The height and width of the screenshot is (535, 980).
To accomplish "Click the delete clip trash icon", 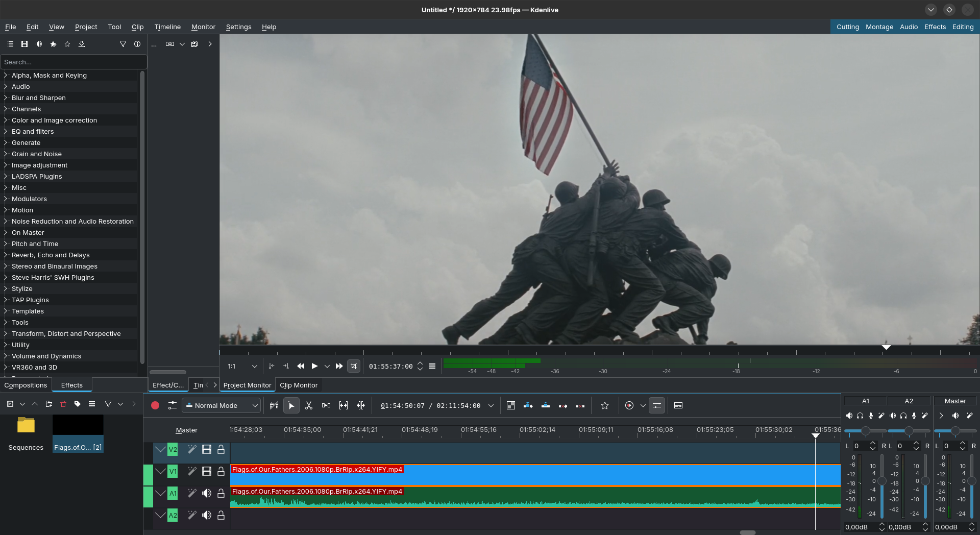I will pyautogui.click(x=63, y=404).
